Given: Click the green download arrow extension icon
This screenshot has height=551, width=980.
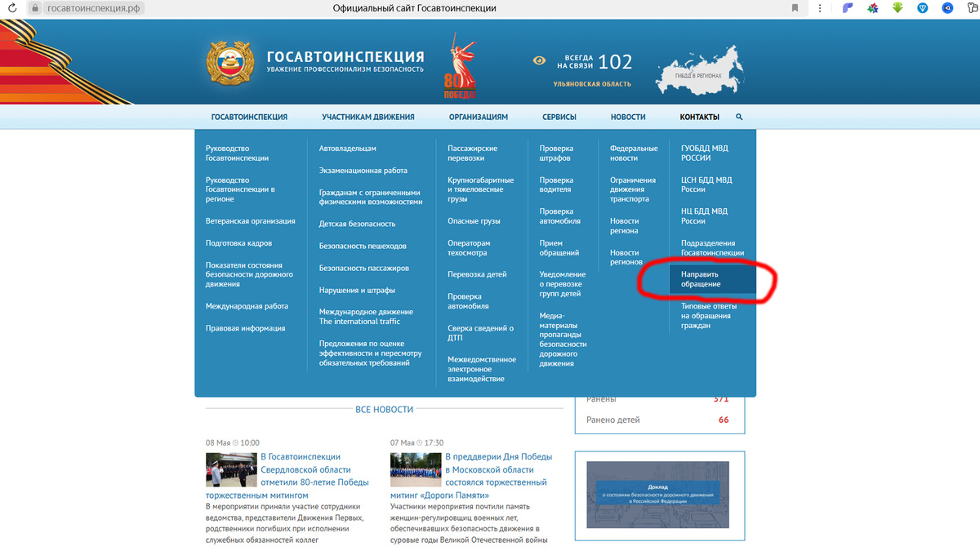Looking at the screenshot, I should tap(898, 8).
